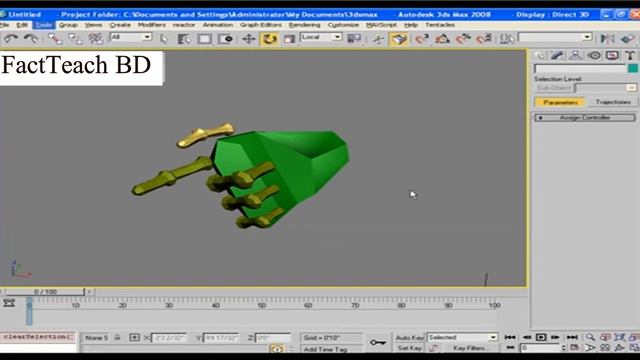Open the Graph Editors menu
The height and width of the screenshot is (360, 640).
tap(260, 25)
